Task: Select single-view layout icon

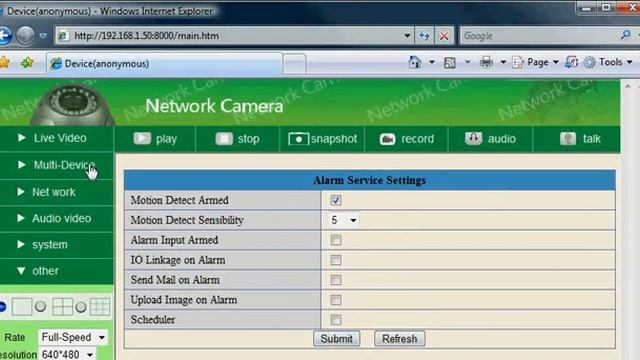Action: pos(22,307)
